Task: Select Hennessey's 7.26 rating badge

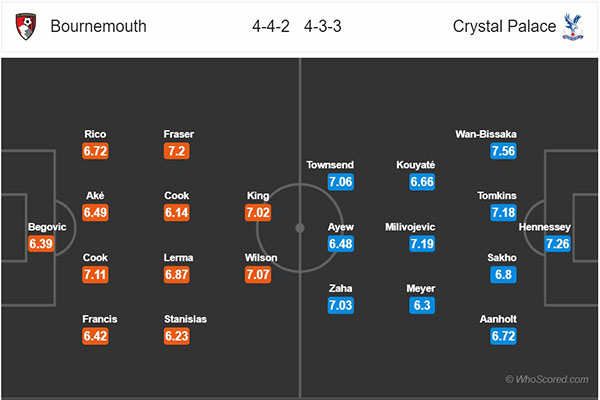Action: [558, 243]
